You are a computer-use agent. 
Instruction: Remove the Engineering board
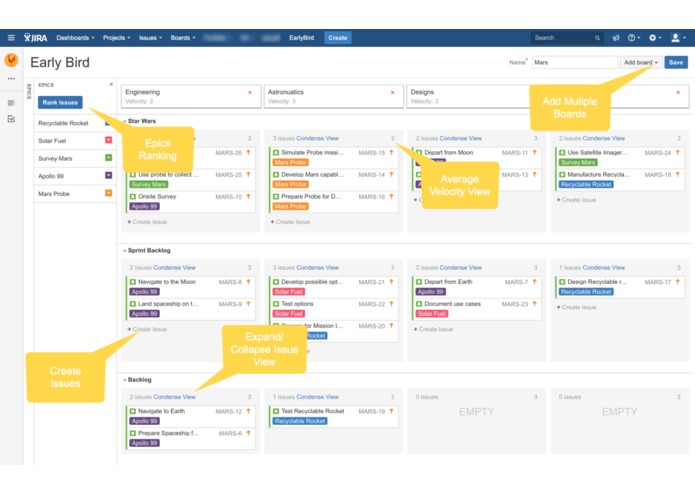(250, 93)
